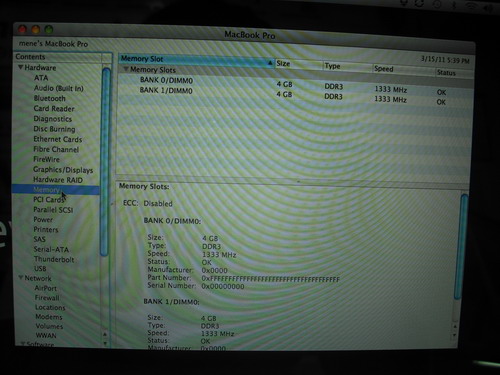Collapse the Network section triangle
500x375 pixels.
[x=21, y=278]
